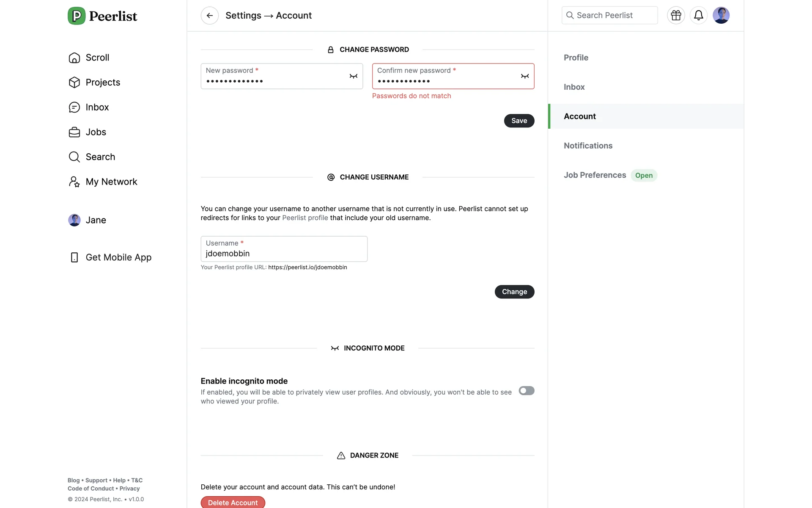Focus the Username input field

pos(284,253)
